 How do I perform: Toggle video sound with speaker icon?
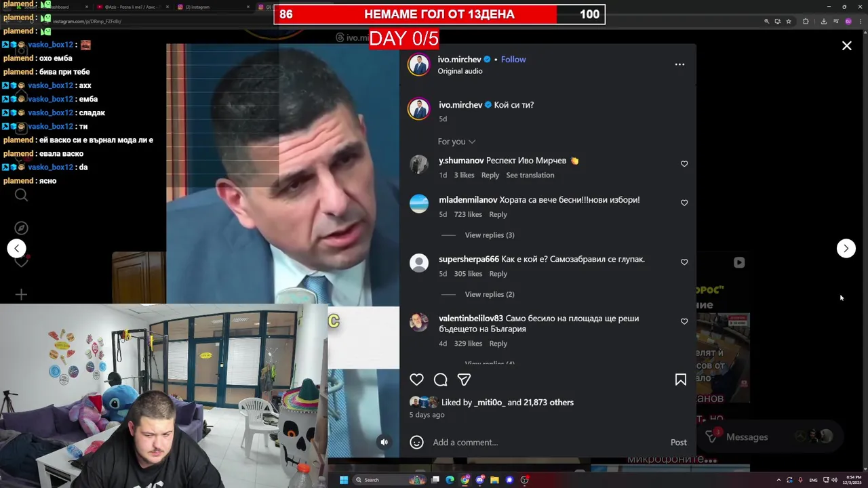coord(384,442)
